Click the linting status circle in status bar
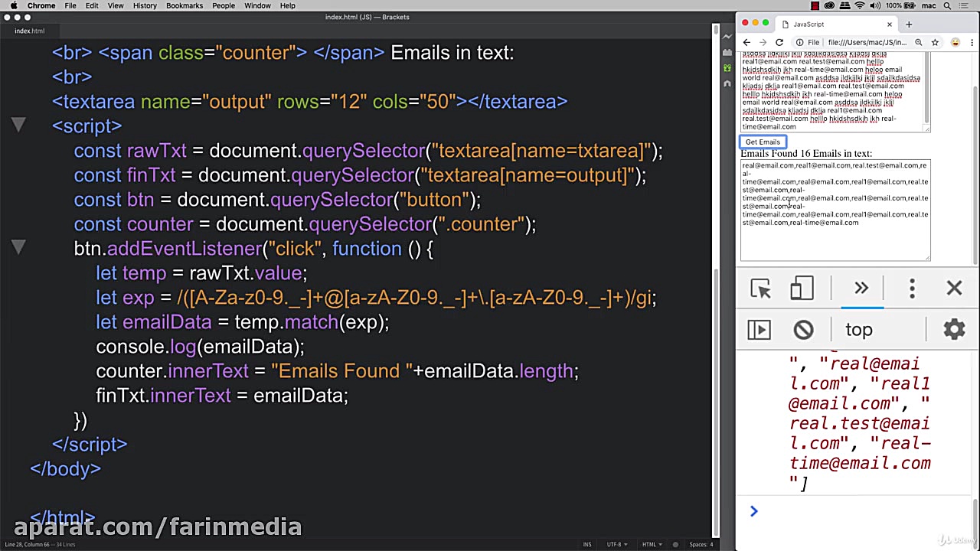The width and height of the screenshot is (980, 551). click(x=675, y=544)
